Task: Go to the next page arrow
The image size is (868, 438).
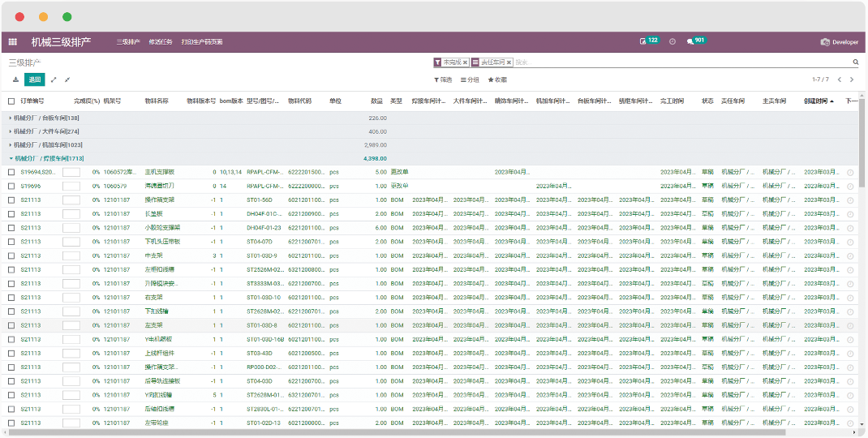Action: pyautogui.click(x=851, y=79)
